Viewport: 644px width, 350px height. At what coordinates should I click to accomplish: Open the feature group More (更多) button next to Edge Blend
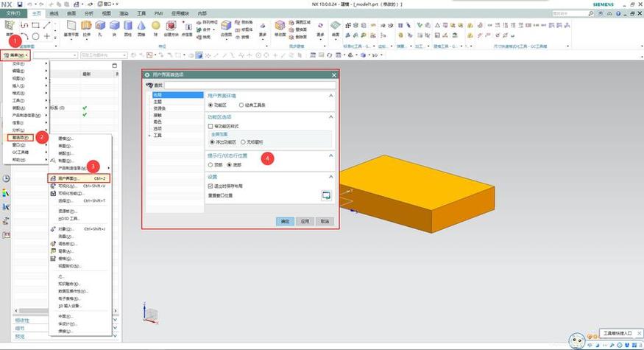tap(263, 29)
